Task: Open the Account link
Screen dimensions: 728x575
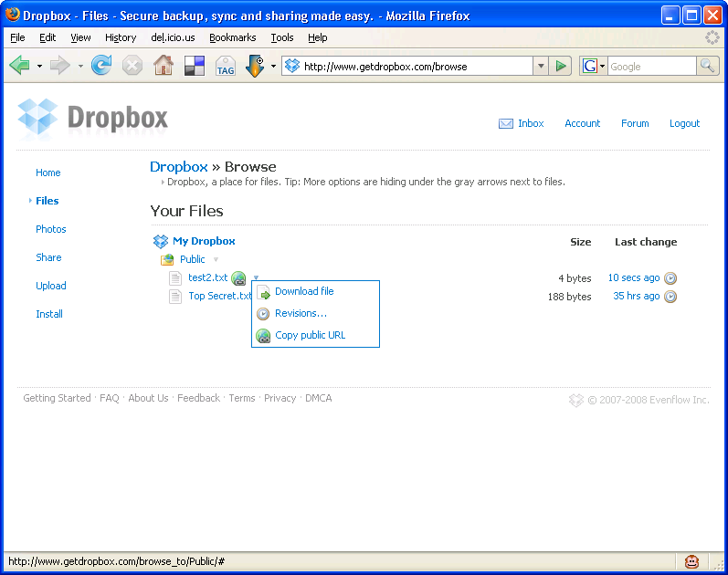Action: (x=582, y=123)
